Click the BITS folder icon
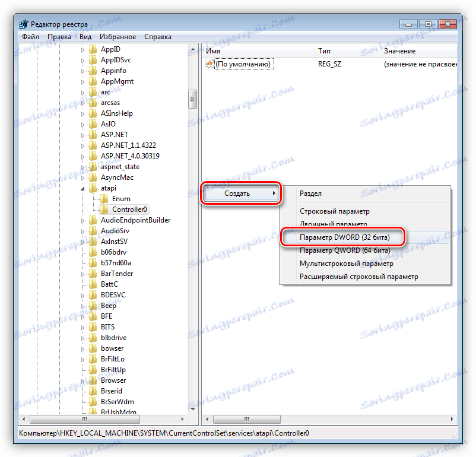 pyautogui.click(x=93, y=327)
